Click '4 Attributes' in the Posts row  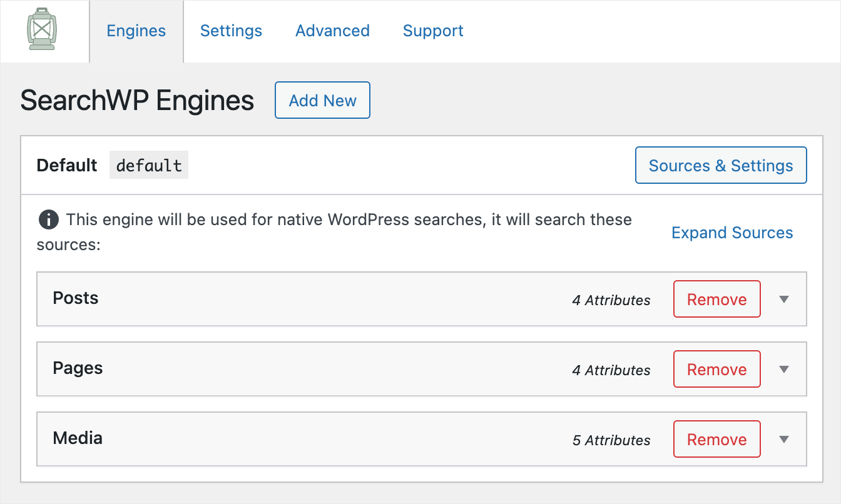click(x=611, y=300)
